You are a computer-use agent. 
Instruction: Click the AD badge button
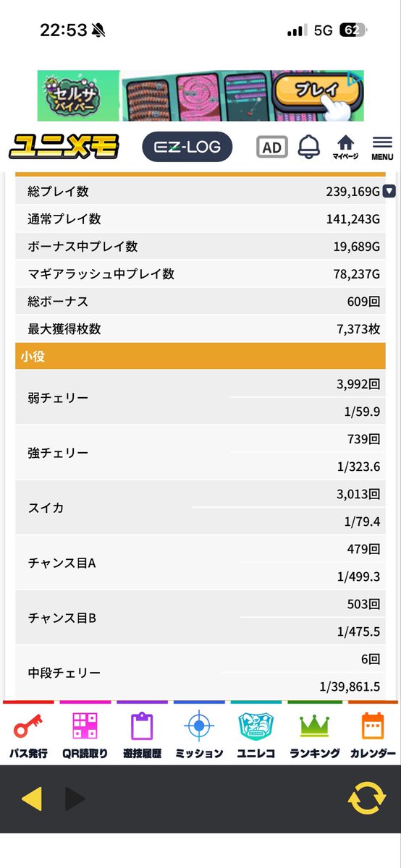click(271, 148)
